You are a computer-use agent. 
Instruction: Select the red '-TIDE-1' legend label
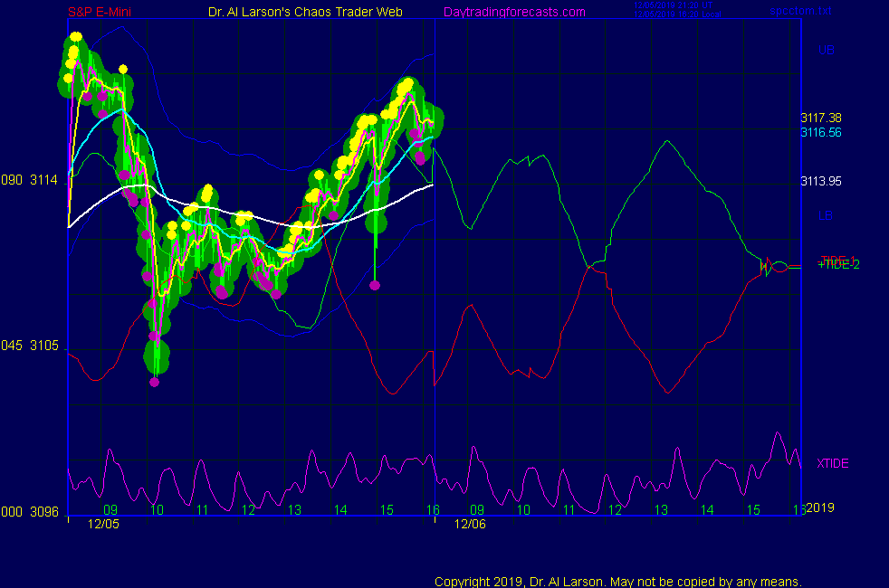tap(837, 260)
